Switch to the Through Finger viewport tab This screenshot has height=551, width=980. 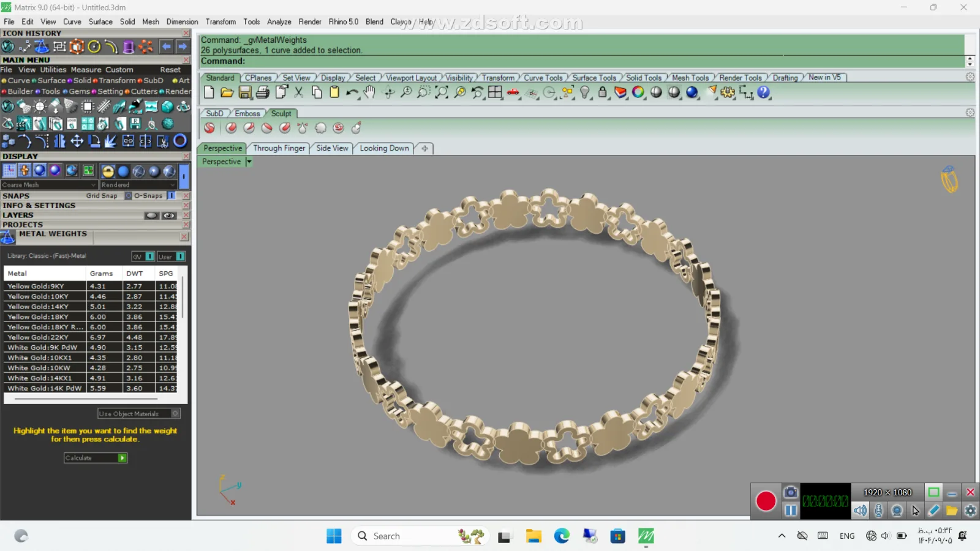[279, 148]
